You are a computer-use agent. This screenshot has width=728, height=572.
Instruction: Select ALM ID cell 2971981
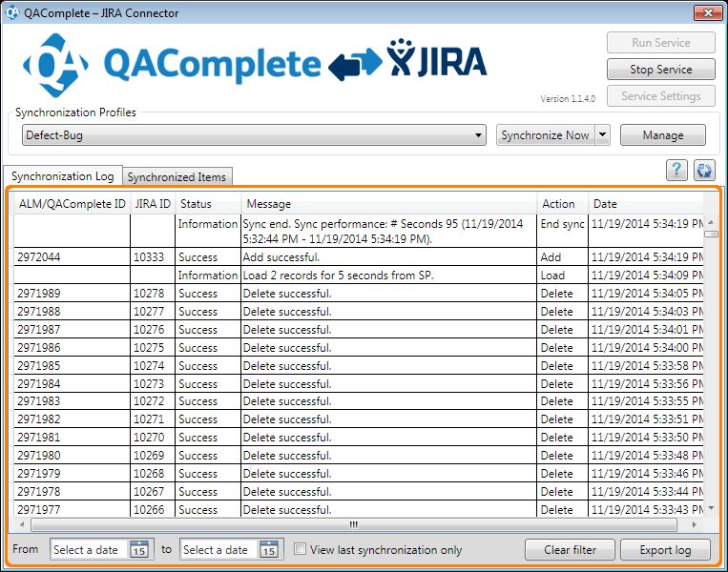click(x=72, y=437)
